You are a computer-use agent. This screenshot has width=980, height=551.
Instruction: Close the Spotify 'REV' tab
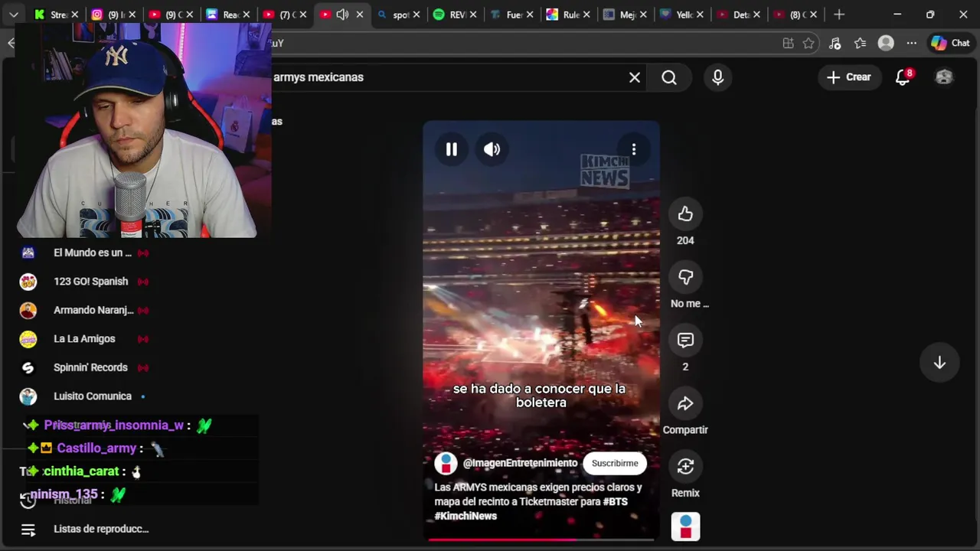click(473, 15)
